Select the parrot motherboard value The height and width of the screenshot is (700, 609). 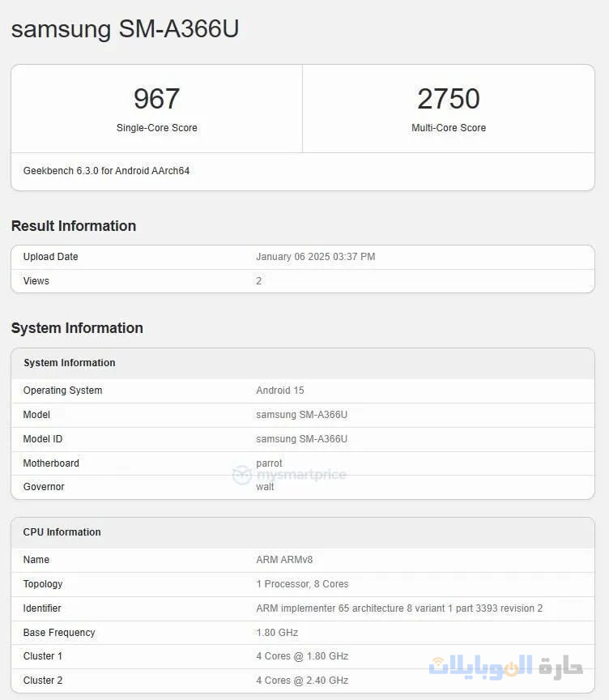269,463
